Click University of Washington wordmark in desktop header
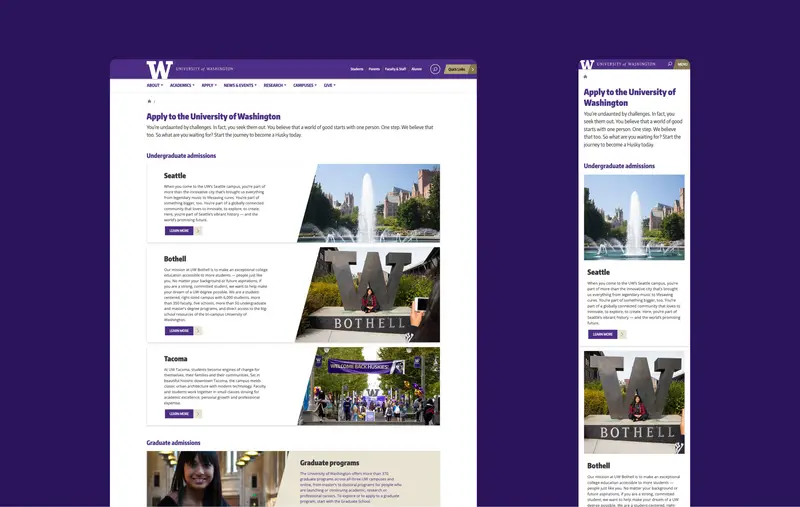 pos(205,68)
